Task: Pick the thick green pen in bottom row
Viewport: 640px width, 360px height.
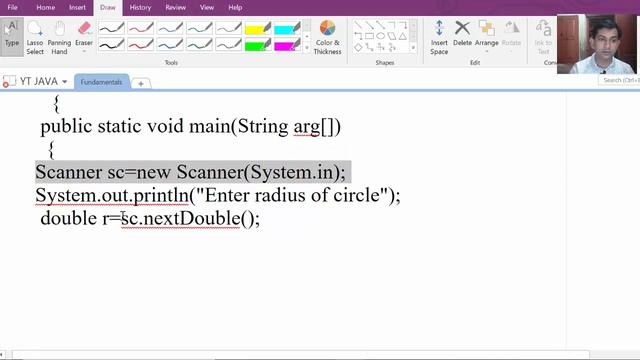Action: coord(199,44)
